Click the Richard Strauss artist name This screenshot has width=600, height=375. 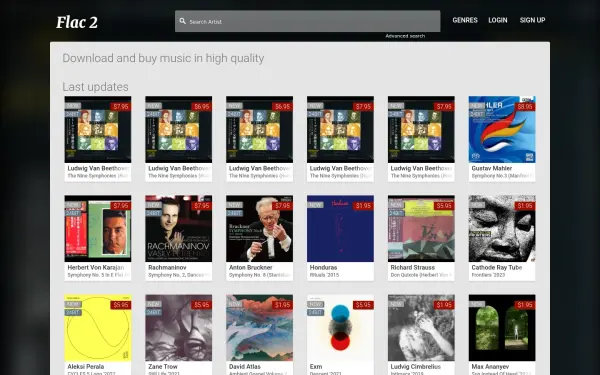[412, 267]
